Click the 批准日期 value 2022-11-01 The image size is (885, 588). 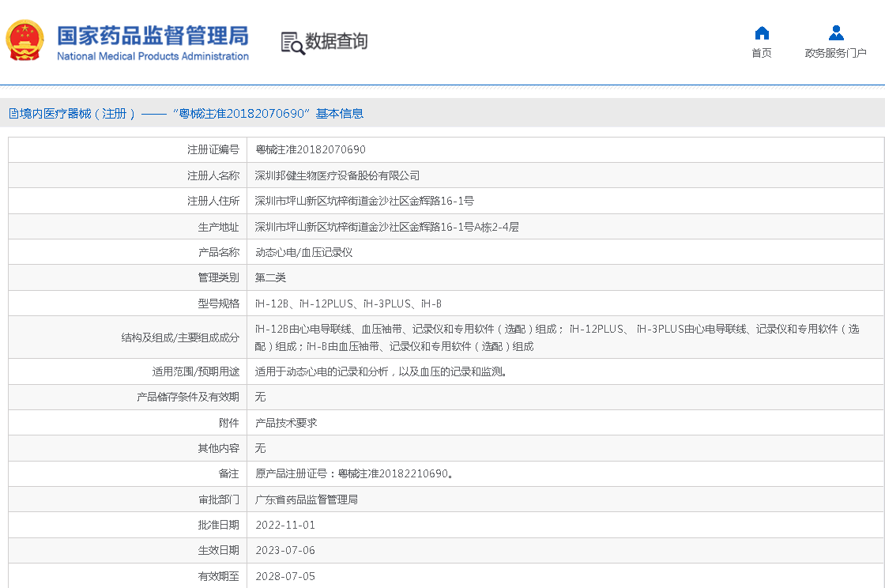(x=285, y=525)
